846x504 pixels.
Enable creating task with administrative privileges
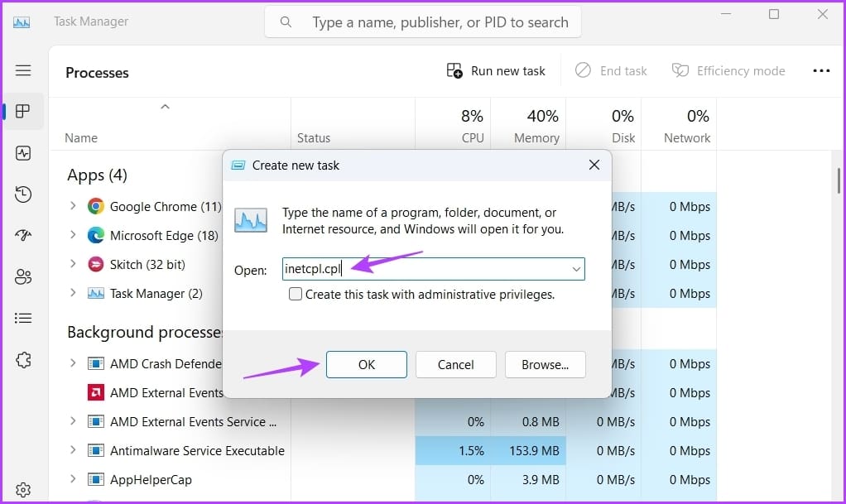pos(295,294)
